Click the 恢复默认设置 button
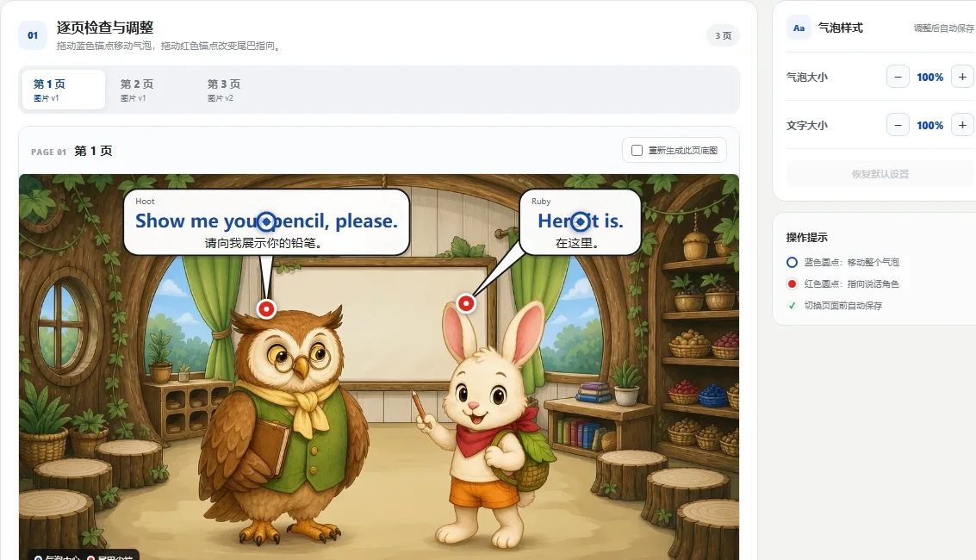This screenshot has width=976, height=560. click(x=880, y=174)
